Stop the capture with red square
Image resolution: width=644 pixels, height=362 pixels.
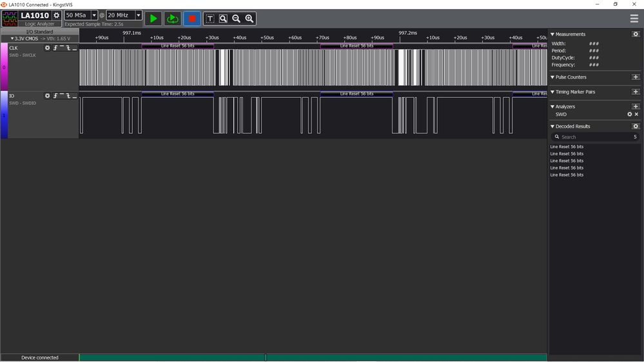[192, 19]
